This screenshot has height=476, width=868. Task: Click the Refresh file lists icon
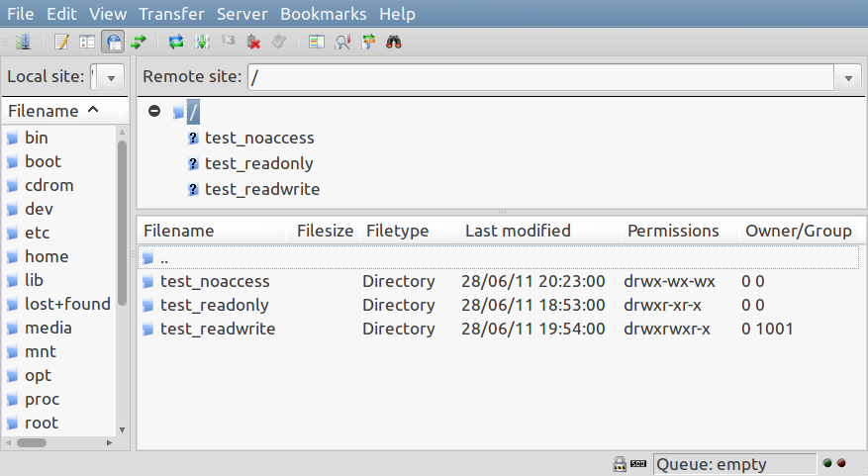[176, 42]
